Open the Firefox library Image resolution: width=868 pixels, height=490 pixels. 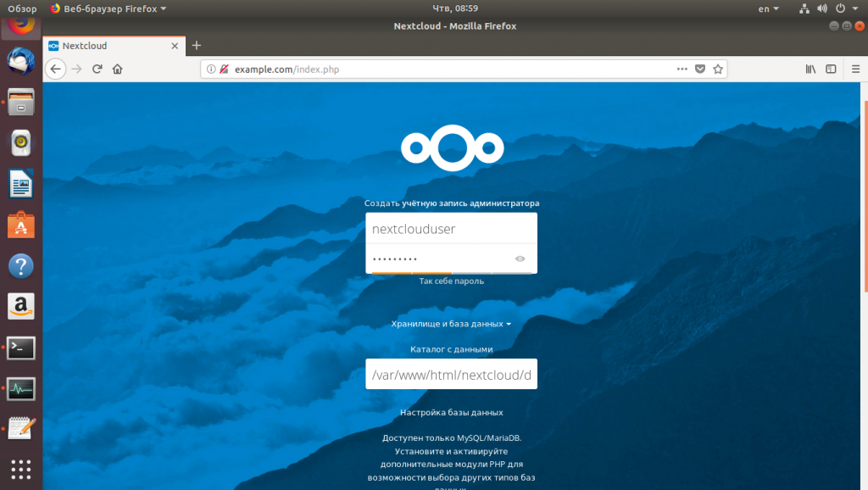point(810,70)
